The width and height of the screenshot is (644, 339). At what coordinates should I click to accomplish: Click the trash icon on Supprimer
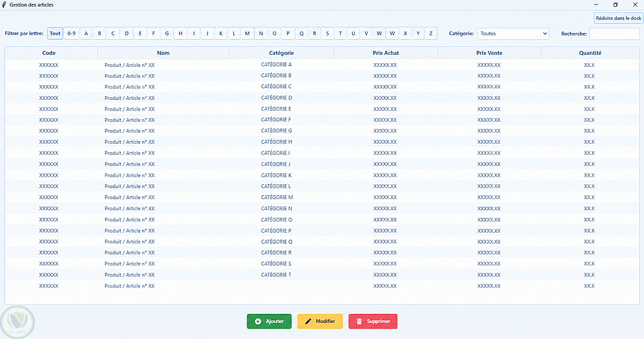359,322
